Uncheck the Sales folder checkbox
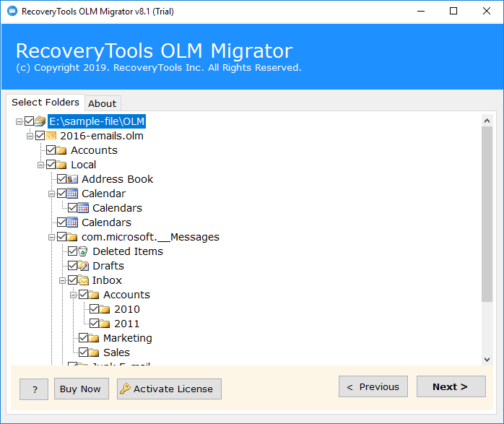504x424 pixels. (84, 352)
